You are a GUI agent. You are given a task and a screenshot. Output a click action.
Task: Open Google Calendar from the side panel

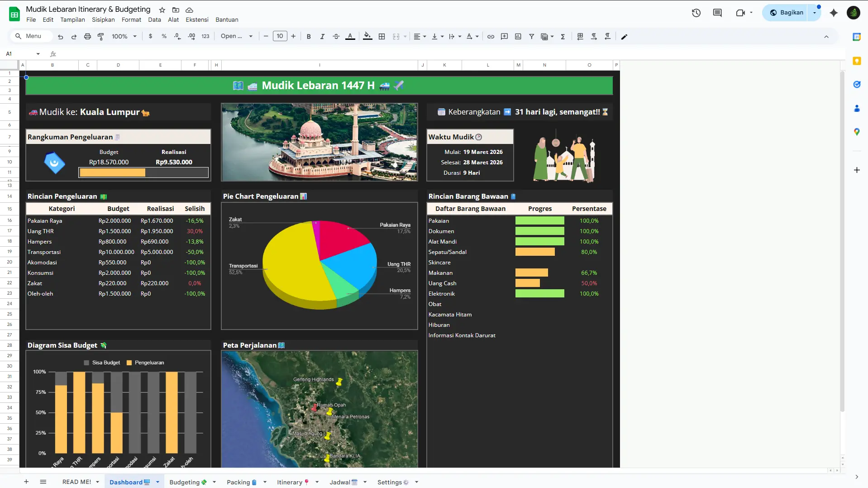click(856, 37)
